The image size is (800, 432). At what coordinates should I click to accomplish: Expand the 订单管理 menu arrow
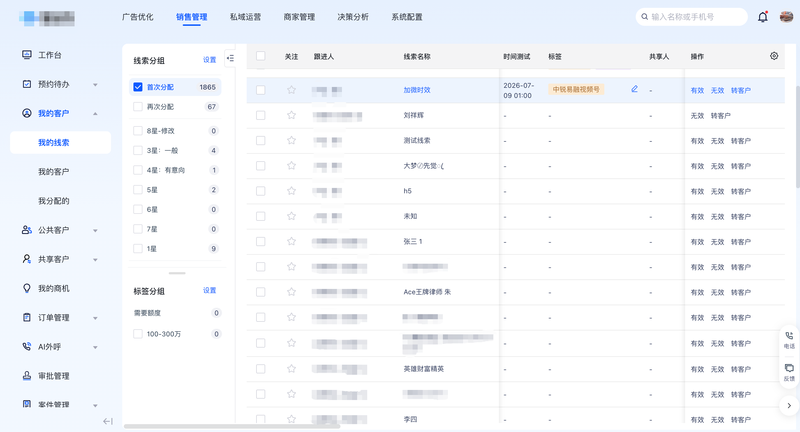pos(95,318)
